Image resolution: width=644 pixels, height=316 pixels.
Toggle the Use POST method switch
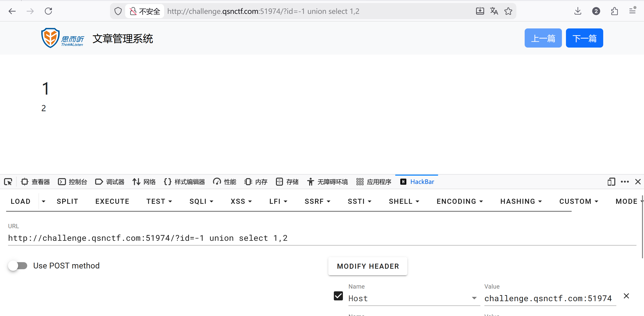18,266
